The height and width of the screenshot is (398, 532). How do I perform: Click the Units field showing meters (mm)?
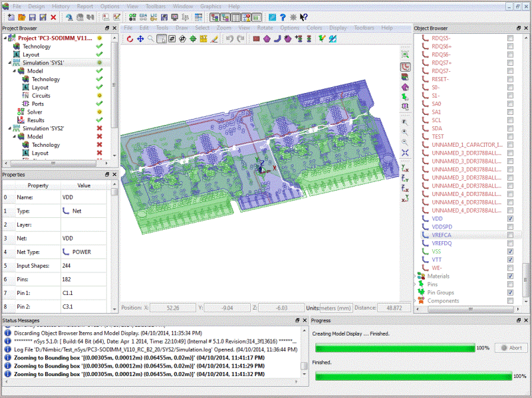(336, 308)
